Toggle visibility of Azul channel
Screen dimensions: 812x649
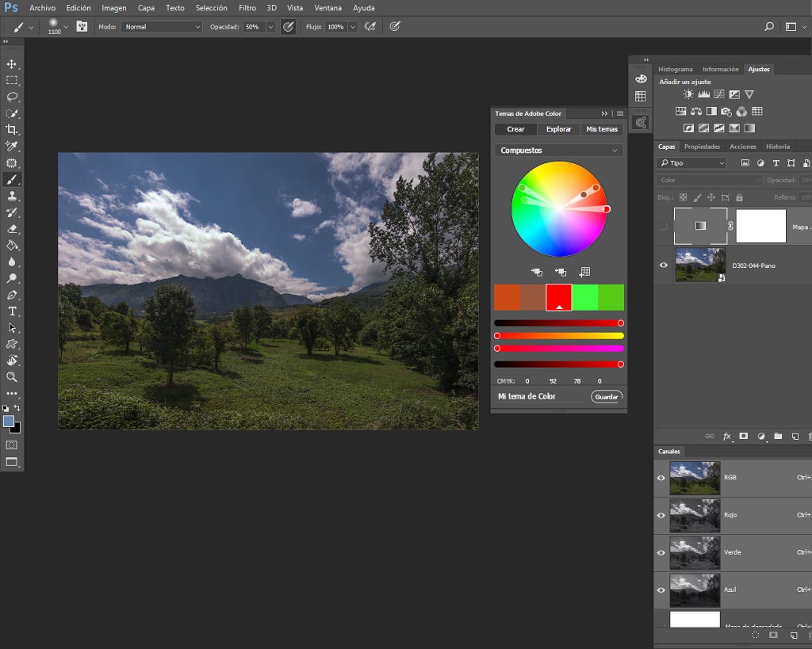click(x=661, y=590)
